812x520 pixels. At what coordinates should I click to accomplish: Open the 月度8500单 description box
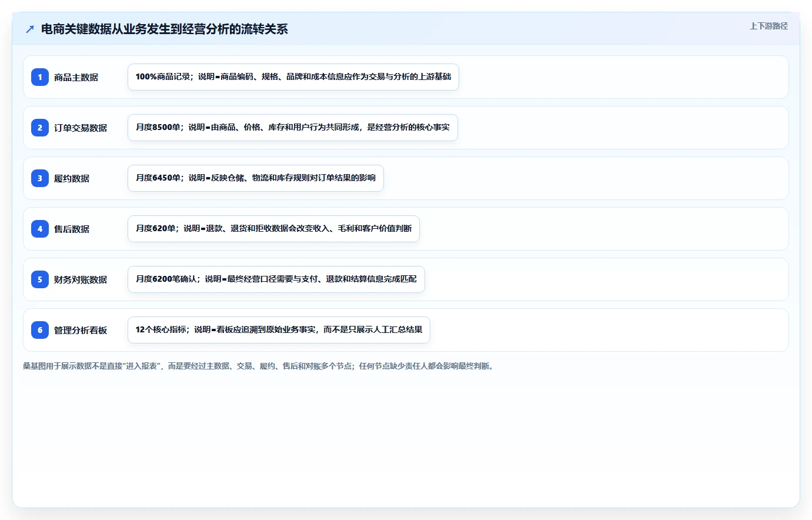(293, 128)
